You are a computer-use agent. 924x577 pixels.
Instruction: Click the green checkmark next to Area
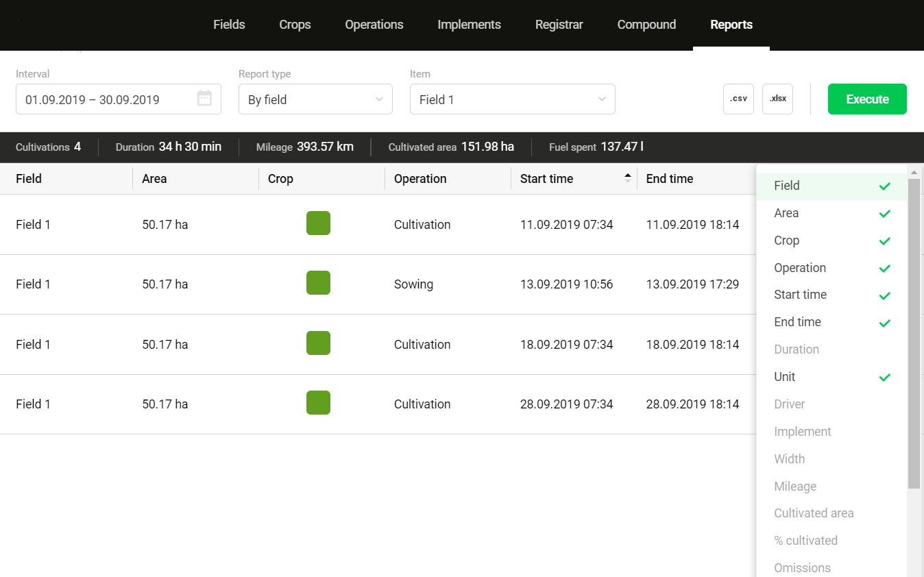pos(884,213)
